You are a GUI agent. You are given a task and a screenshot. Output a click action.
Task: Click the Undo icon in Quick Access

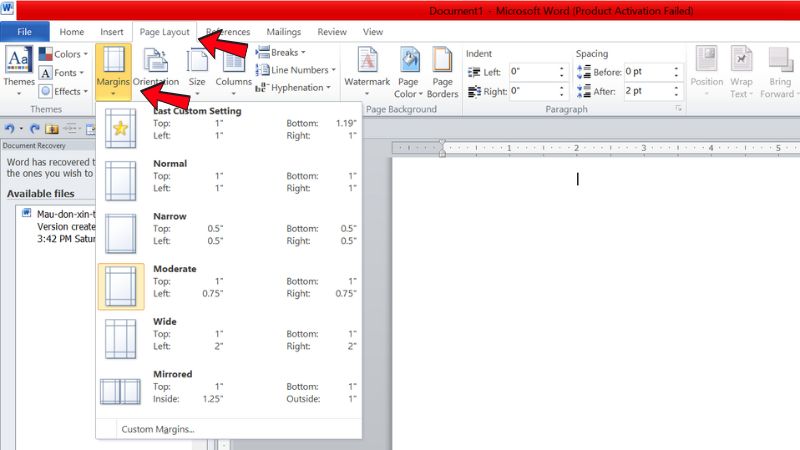9,129
